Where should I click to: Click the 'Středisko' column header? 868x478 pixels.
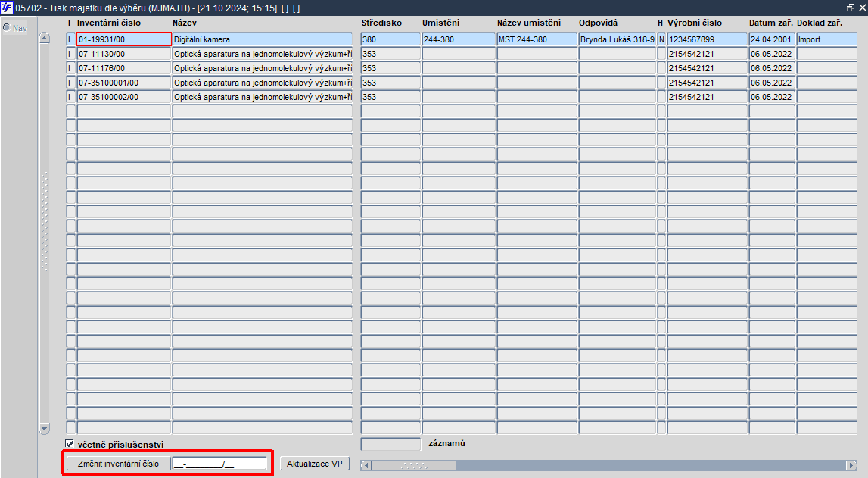pyautogui.click(x=381, y=23)
